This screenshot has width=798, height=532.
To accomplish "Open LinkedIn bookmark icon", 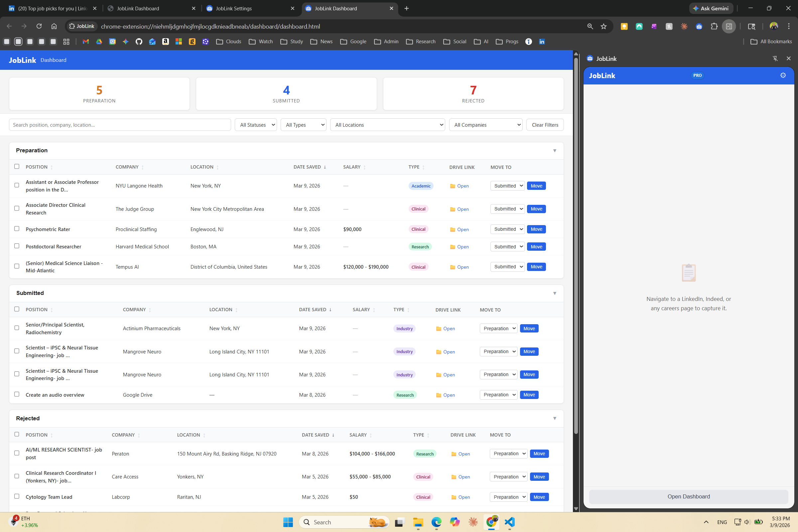I will (x=542, y=41).
